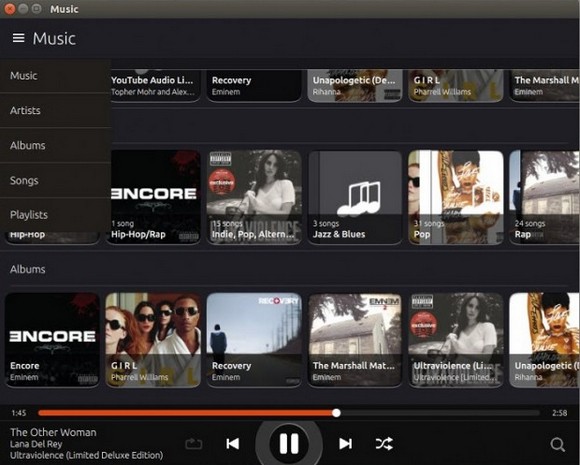The height and width of the screenshot is (465, 580).
Task: Select Albums in the side menu
Action: pos(55,145)
